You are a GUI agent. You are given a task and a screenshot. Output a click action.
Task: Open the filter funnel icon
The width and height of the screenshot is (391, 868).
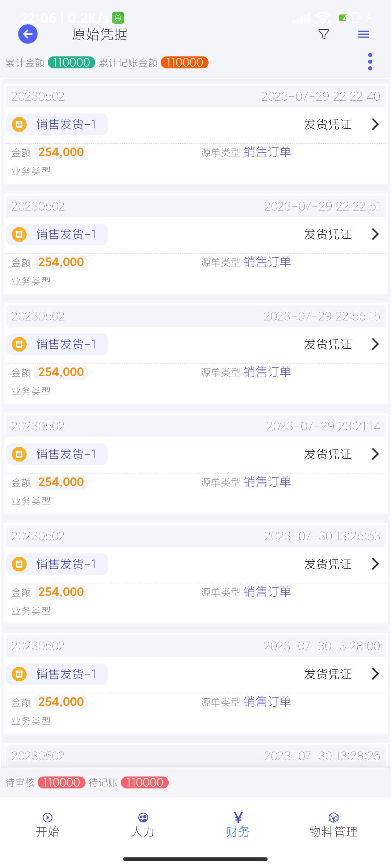(x=324, y=34)
